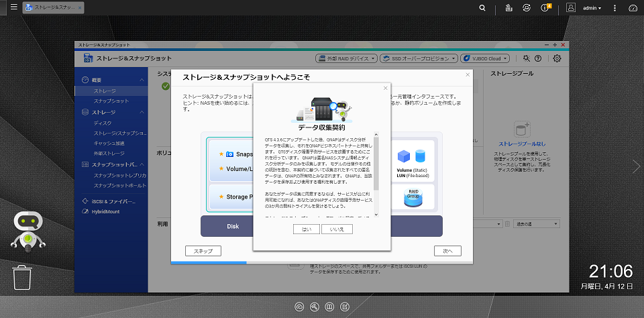The height and width of the screenshot is (318, 644).
Task: Collapse the ストレージ sidebar section
Action: pos(142,112)
